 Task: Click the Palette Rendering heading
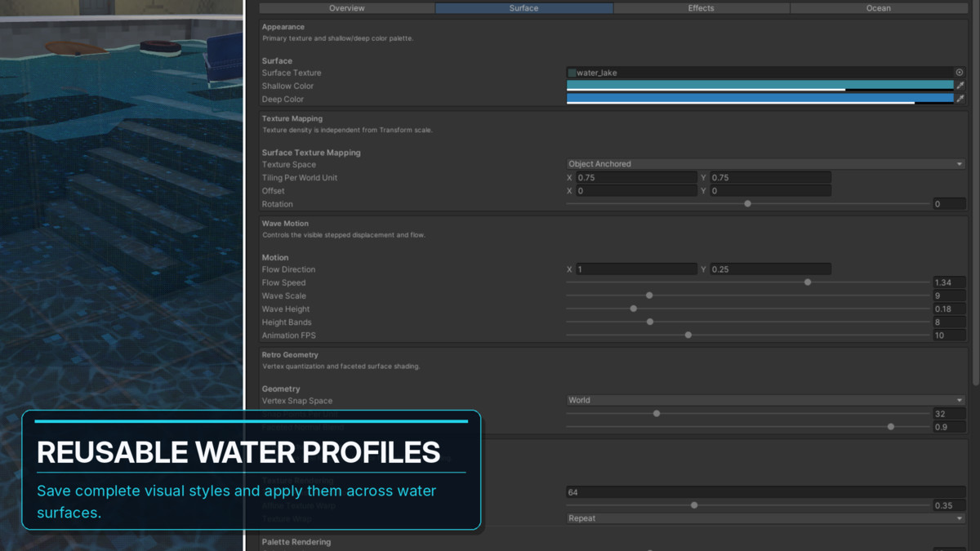point(296,542)
